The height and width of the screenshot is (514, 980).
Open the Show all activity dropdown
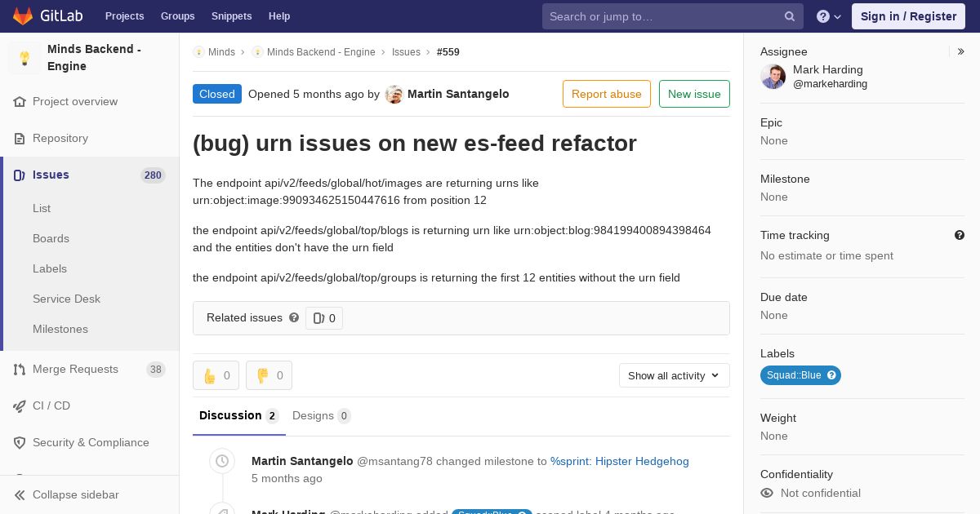click(x=674, y=375)
